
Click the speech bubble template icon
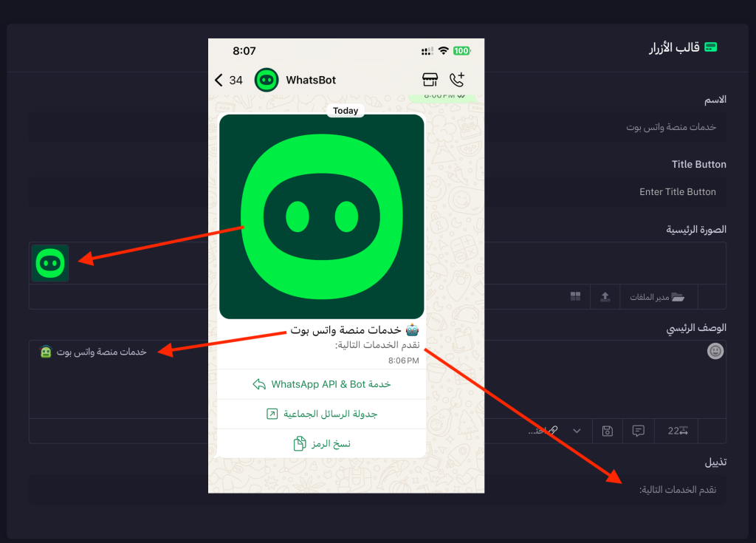point(639,431)
